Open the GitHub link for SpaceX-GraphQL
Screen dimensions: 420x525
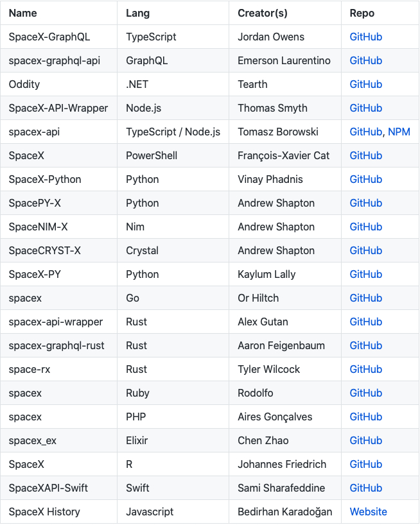pyautogui.click(x=366, y=37)
